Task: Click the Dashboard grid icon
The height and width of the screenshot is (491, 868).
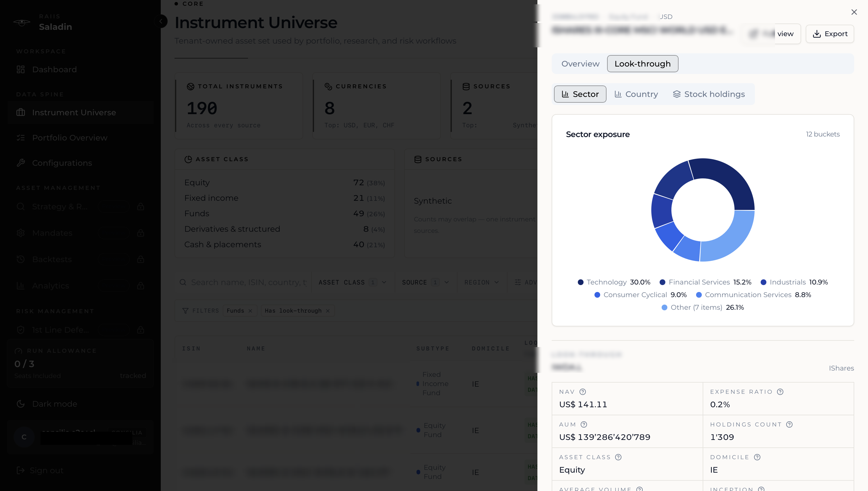Action: (21, 69)
